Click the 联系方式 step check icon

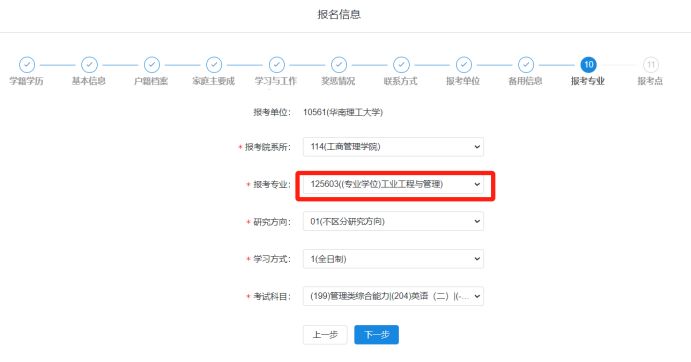click(x=401, y=65)
